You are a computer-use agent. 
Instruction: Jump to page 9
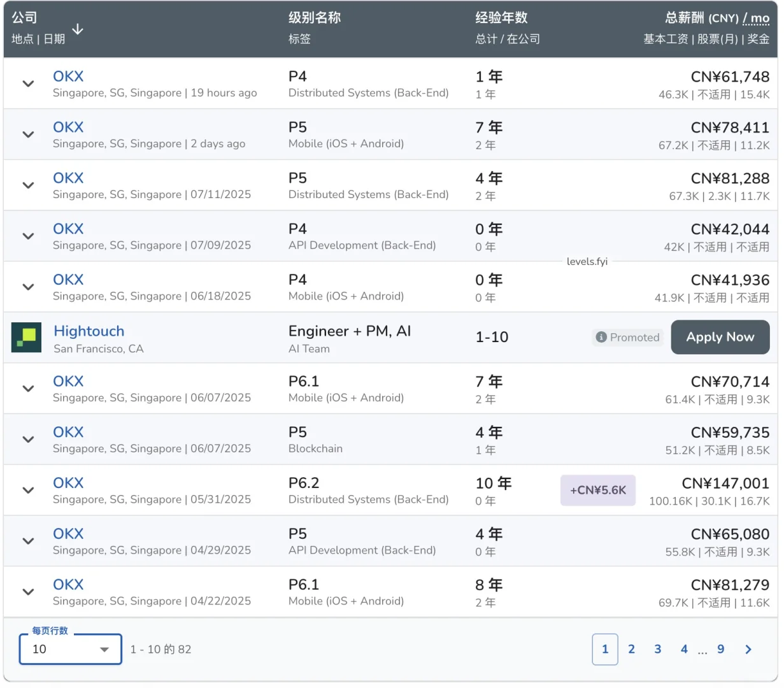point(721,649)
